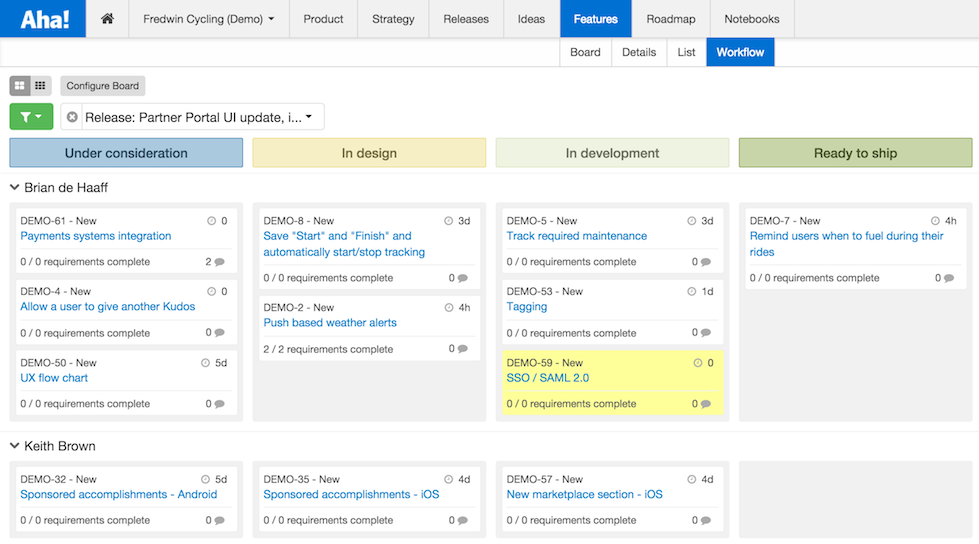979x544 pixels.
Task: Remove the release filter with the X icon
Action: 72,118
